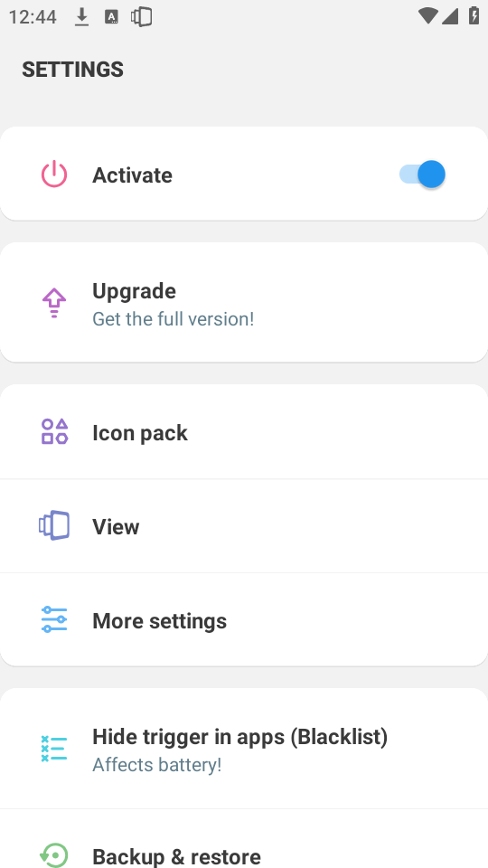The height and width of the screenshot is (868, 488).
Task: Click the Icon pack shapes icon
Action: click(54, 432)
